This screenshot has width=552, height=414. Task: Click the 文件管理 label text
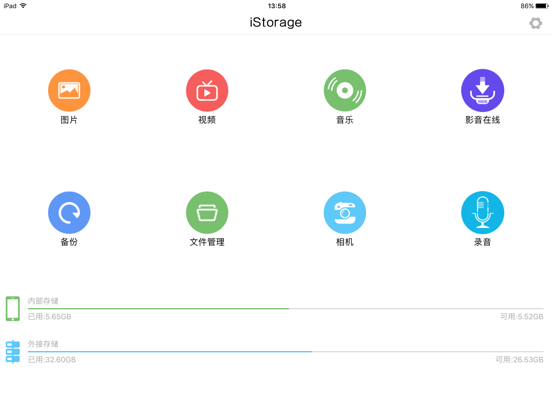[207, 242]
